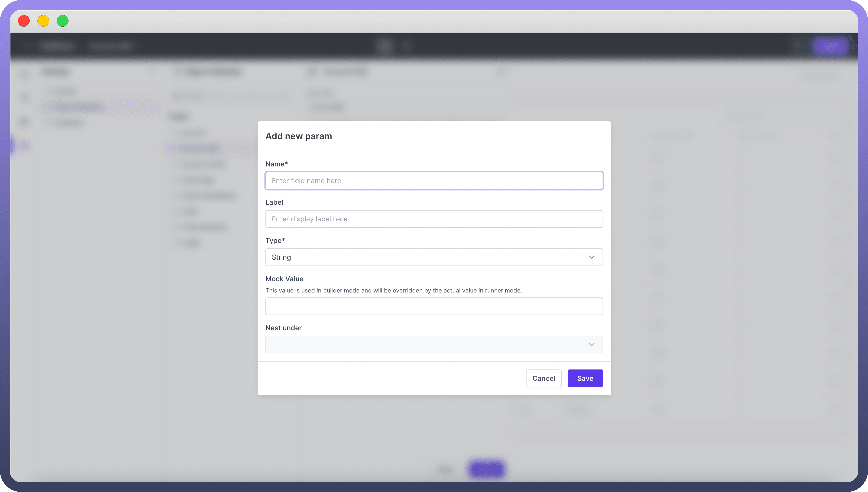Click the builder mode helper description text
This screenshot has width=868, height=492.
[393, 290]
